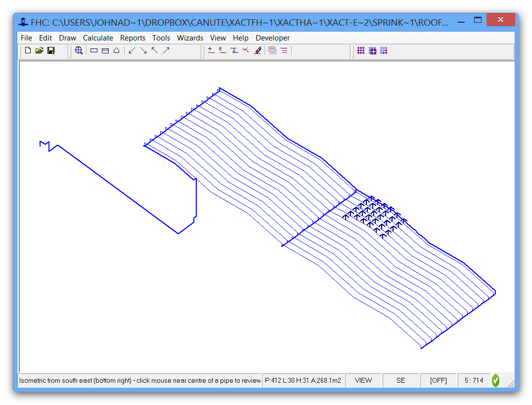Select the north-east isometric arrow

click(x=166, y=50)
